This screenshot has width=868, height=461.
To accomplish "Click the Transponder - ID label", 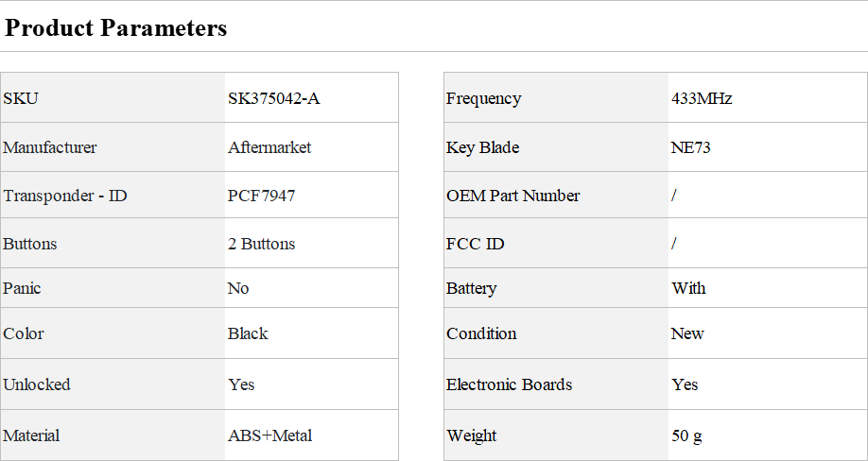I will [x=64, y=196].
